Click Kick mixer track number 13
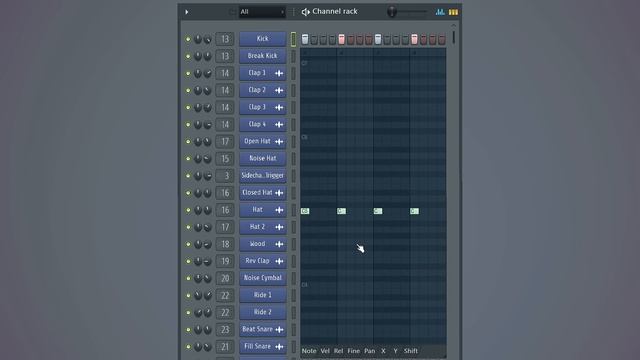 coord(225,39)
